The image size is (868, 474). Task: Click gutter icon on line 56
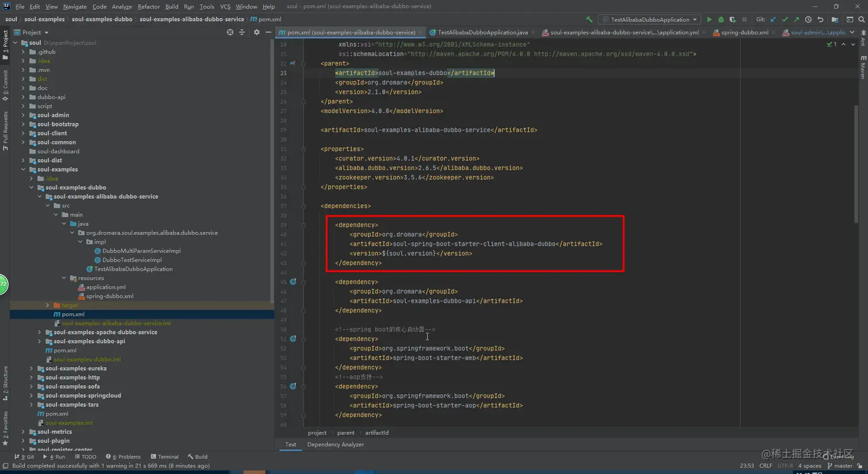click(293, 387)
